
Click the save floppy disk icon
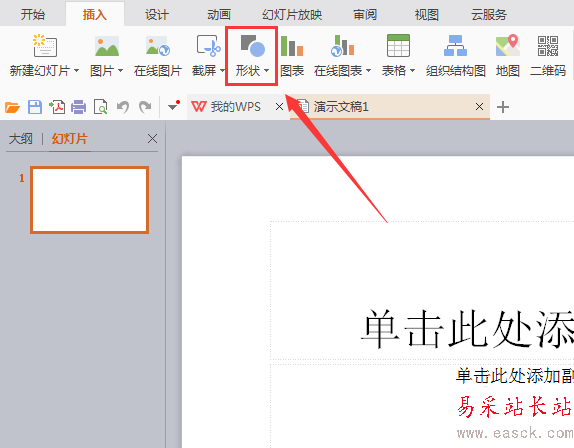(35, 107)
